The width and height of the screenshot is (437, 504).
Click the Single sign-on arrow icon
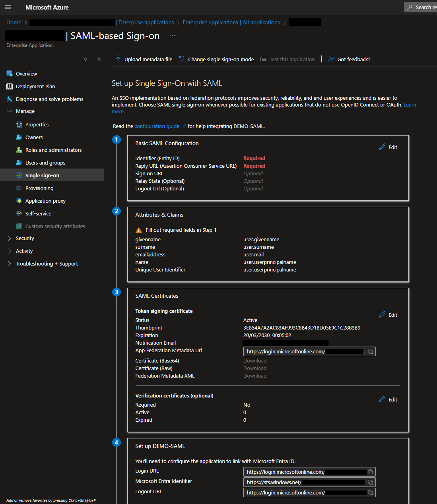point(19,175)
